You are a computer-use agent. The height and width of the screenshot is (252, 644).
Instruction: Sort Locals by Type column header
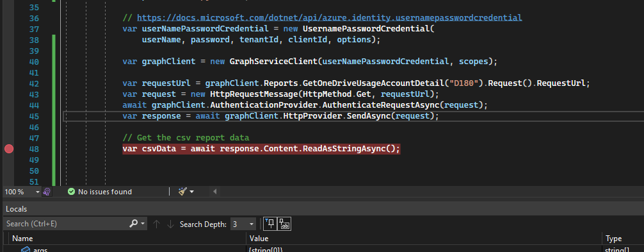pyautogui.click(x=614, y=239)
